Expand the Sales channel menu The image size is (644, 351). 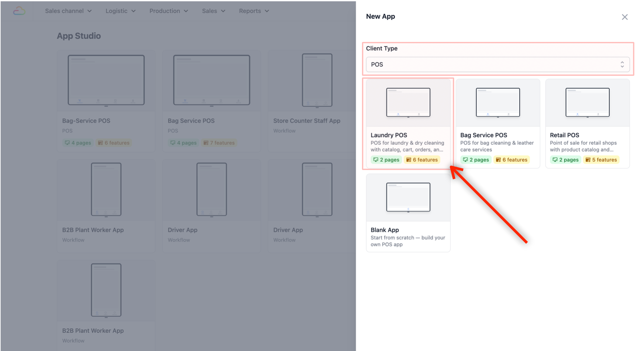pos(68,11)
